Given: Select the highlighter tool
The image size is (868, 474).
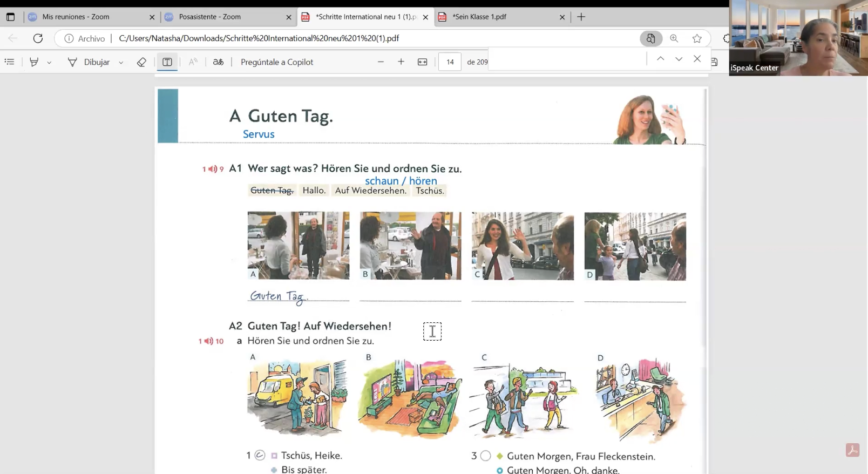Looking at the screenshot, I should pos(34,62).
